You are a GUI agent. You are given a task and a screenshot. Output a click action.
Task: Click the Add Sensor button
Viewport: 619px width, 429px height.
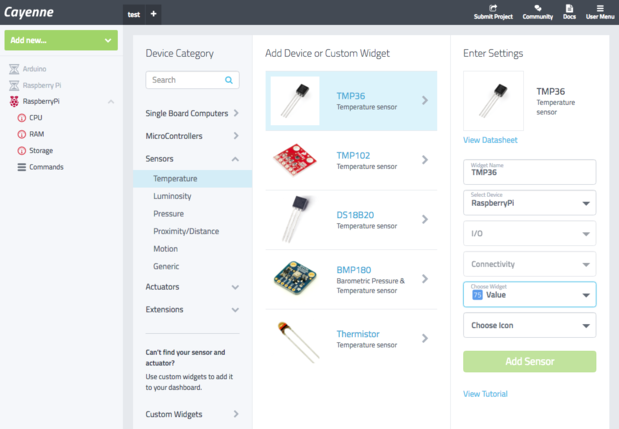(x=529, y=362)
